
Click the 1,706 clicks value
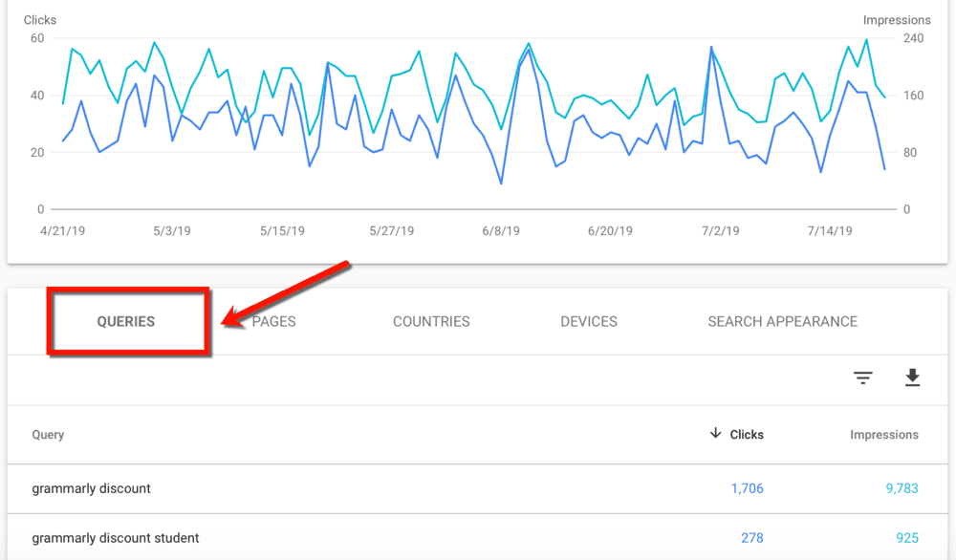coord(747,488)
